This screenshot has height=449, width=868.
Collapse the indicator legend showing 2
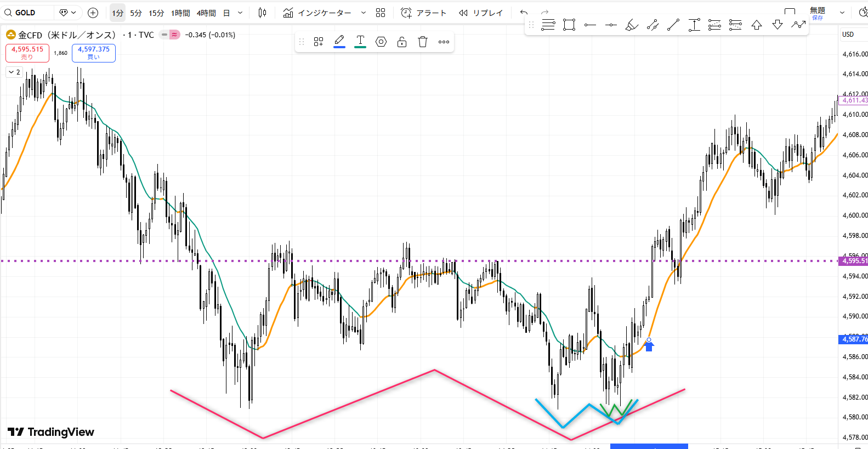[14, 72]
